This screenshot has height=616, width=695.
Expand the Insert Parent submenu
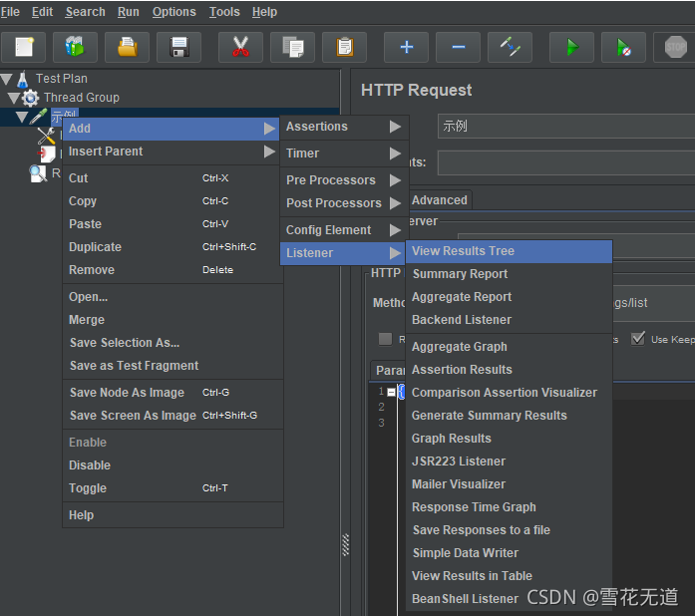[x=171, y=152]
